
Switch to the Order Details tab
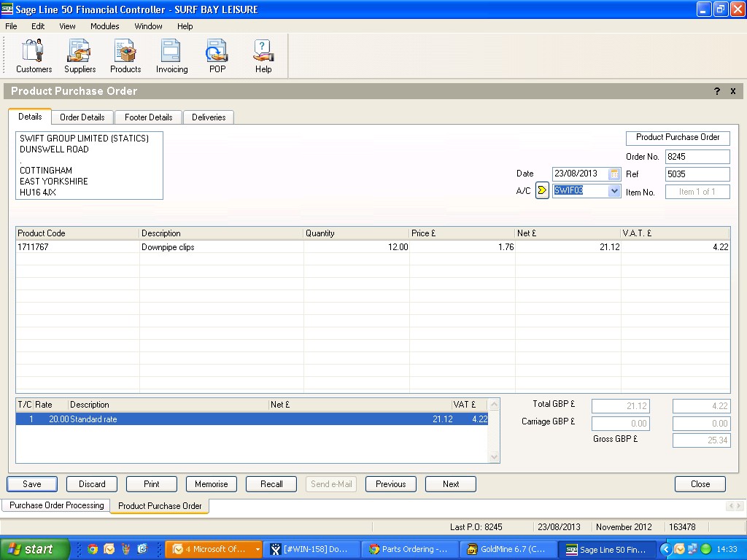tap(82, 117)
